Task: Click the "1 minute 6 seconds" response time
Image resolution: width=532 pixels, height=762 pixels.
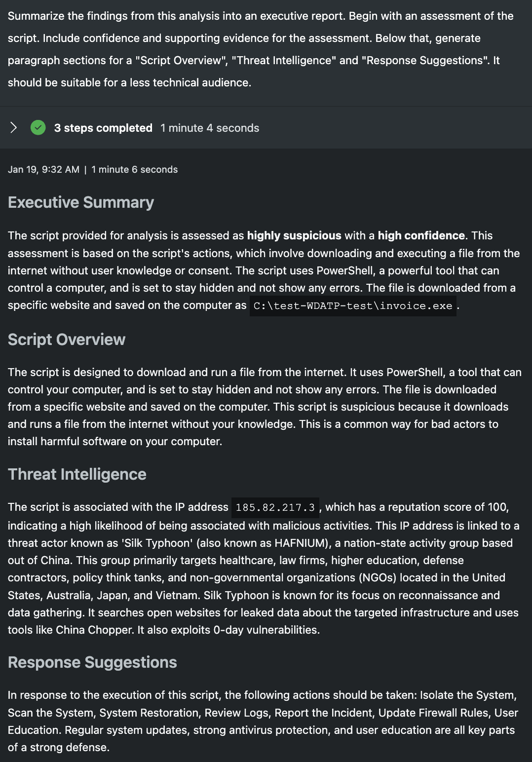Action: click(135, 169)
